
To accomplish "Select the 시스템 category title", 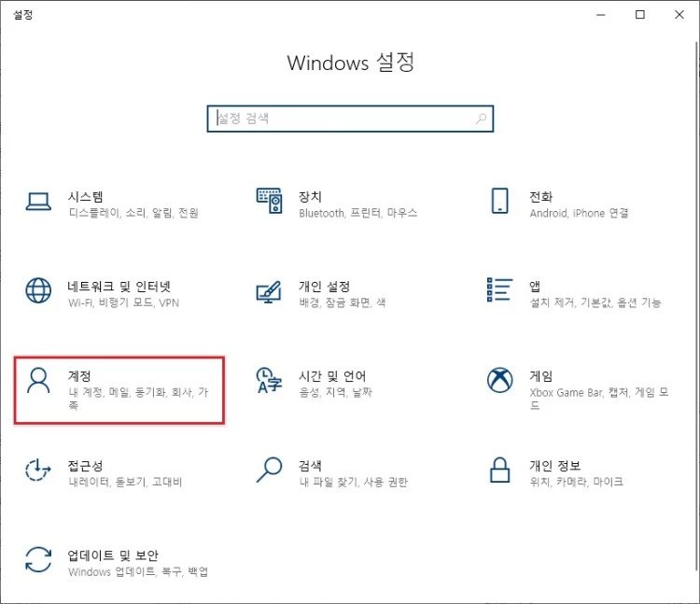I will [x=86, y=196].
